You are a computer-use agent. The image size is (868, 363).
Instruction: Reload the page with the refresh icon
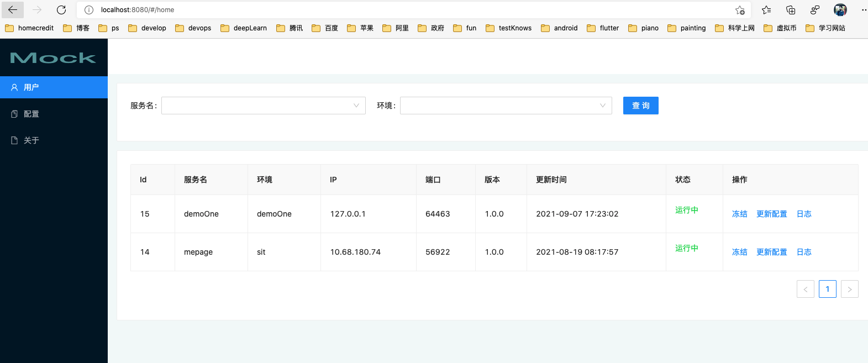click(61, 10)
